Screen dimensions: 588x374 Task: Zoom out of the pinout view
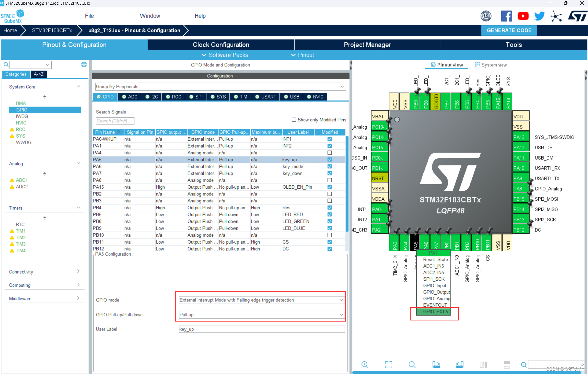pos(412,365)
